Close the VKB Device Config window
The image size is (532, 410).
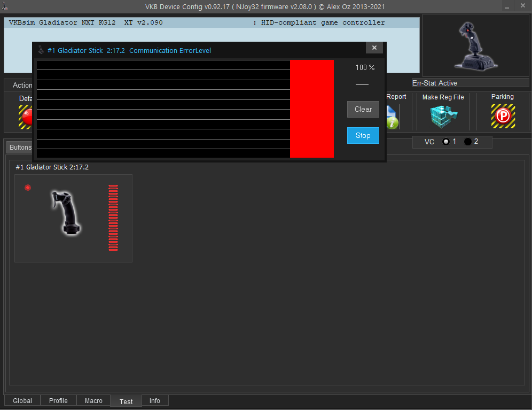tap(523, 6)
